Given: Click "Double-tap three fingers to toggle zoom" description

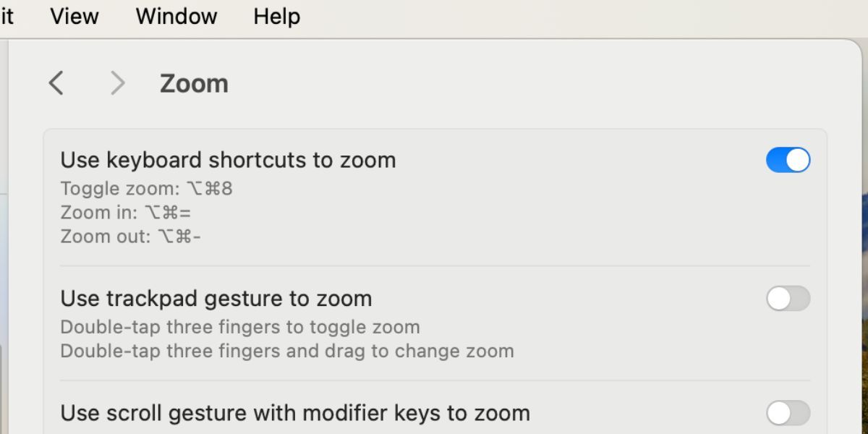Looking at the screenshot, I should pos(239,327).
